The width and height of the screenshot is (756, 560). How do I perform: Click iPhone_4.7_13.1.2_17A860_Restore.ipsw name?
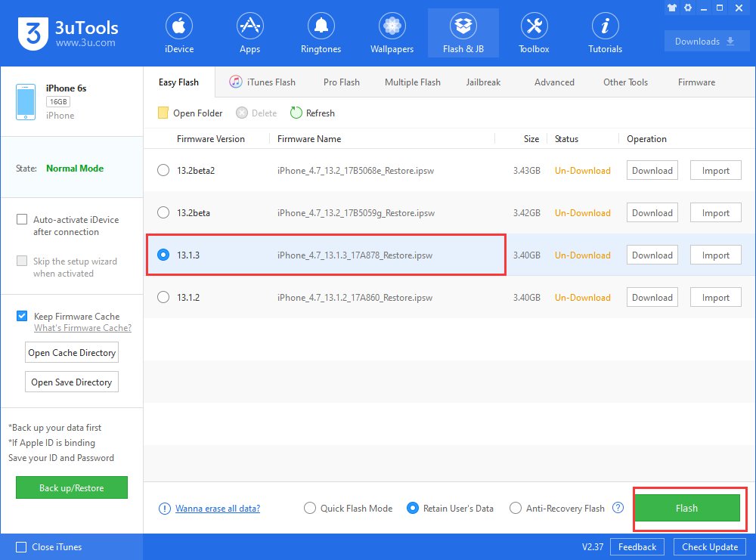coord(355,297)
